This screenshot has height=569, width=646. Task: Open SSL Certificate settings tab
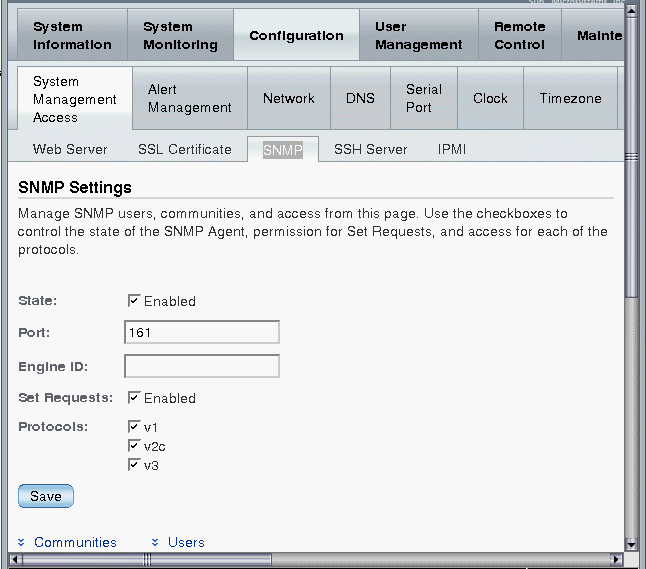185,149
